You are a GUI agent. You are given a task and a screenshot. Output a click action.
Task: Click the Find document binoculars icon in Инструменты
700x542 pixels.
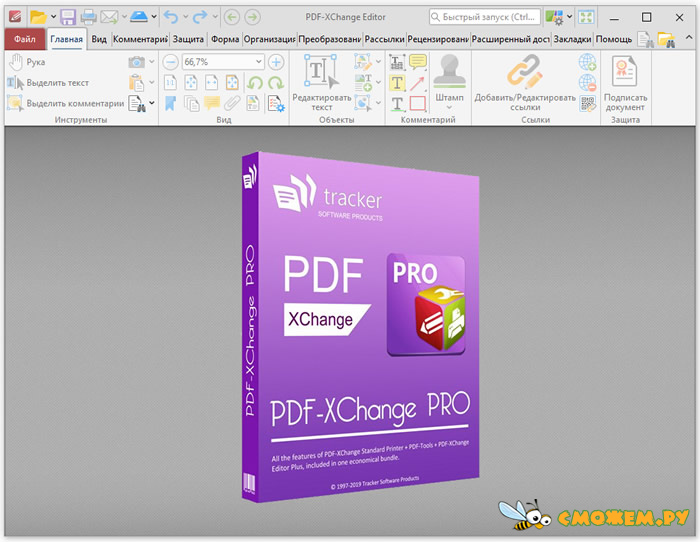[137, 103]
